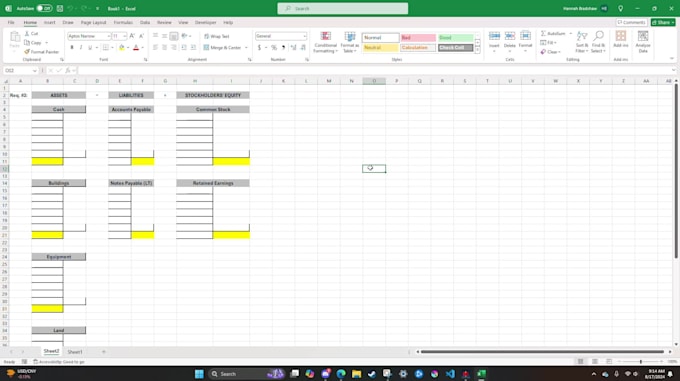Click AutoSum

(554, 33)
